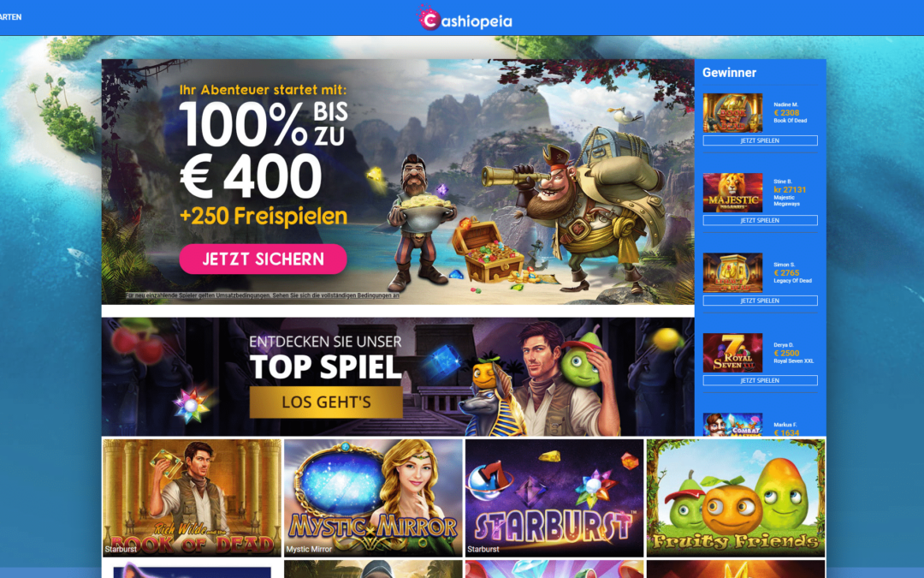Open the Book Of Dead winner thumbnail

732,113
